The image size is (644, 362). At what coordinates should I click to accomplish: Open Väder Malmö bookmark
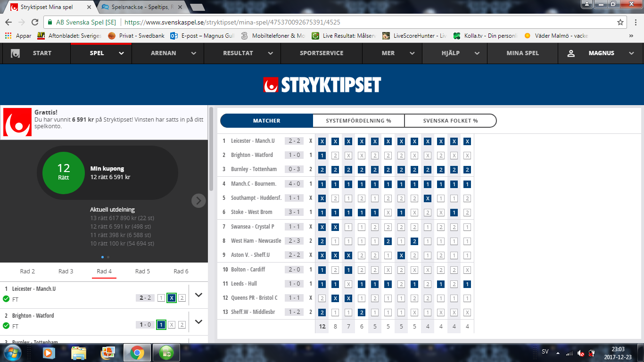(x=556, y=35)
